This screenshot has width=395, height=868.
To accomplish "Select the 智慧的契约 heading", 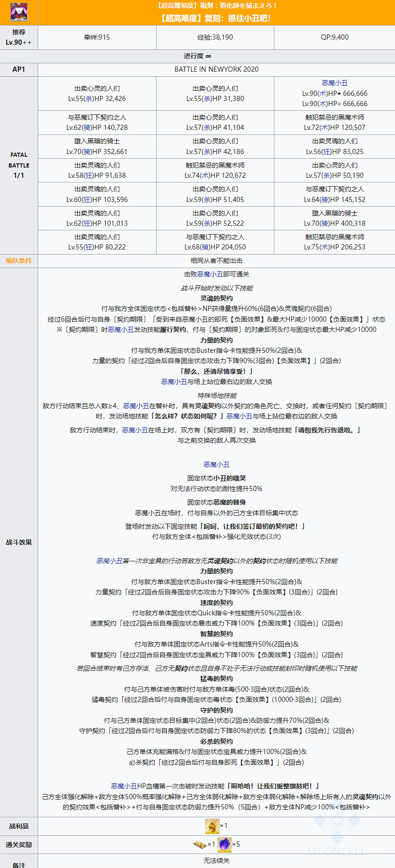I will pyautogui.click(x=217, y=634).
